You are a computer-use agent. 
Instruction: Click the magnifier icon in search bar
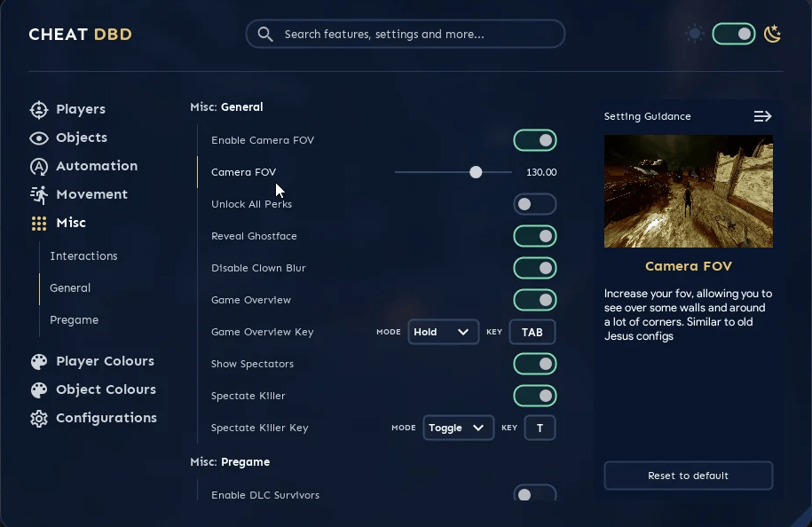tap(265, 35)
